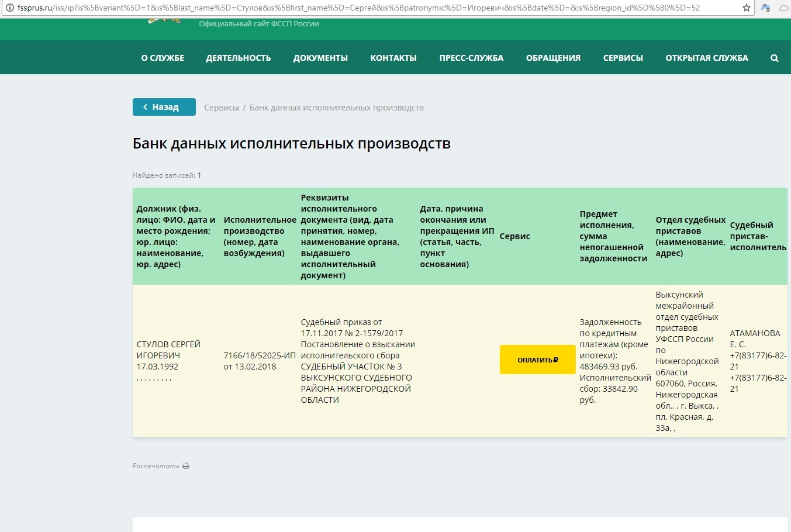The width and height of the screenshot is (791, 532).
Task: Open the О СЛУЖБЕ menu
Action: [x=163, y=58]
